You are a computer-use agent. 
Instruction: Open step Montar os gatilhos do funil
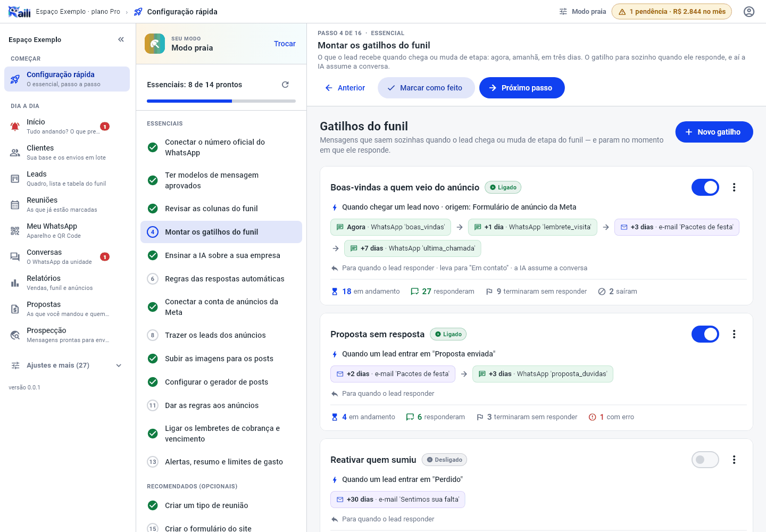221,232
